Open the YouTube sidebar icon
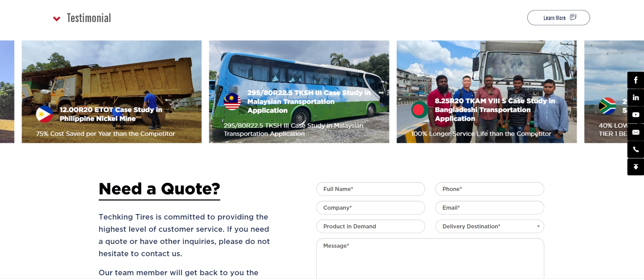 636,115
